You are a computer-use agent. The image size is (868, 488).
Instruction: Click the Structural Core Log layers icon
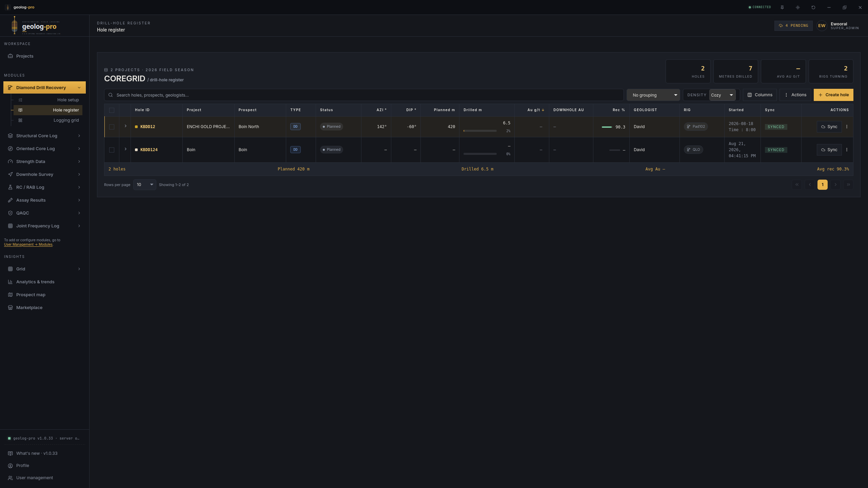pyautogui.click(x=10, y=136)
